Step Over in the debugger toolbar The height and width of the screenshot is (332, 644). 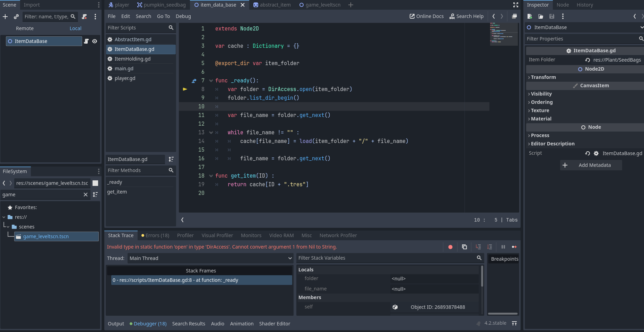click(490, 247)
